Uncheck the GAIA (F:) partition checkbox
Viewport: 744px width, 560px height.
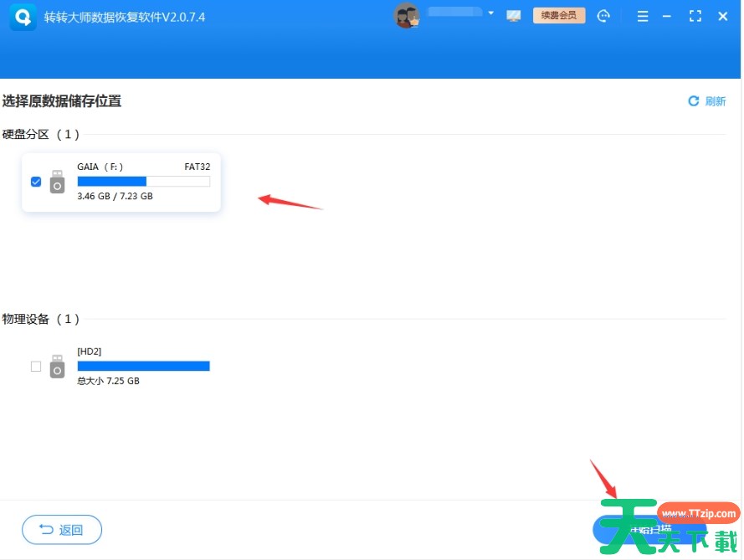(36, 182)
